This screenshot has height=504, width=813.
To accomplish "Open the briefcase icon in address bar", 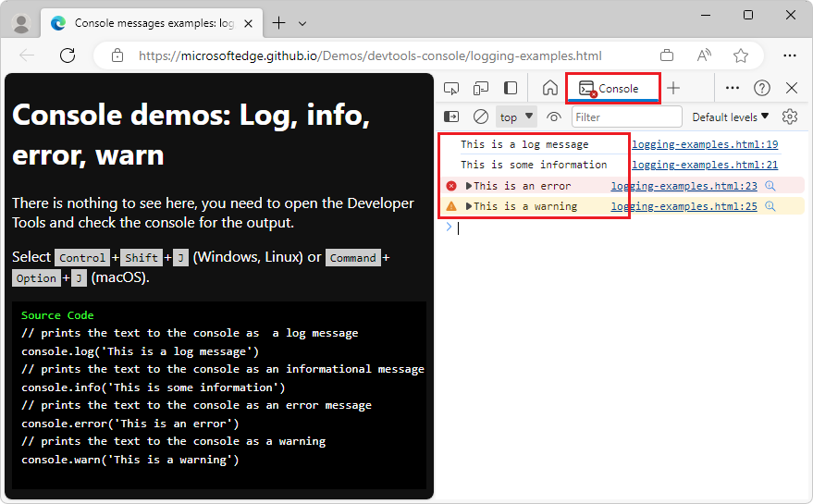I will pyautogui.click(x=667, y=55).
